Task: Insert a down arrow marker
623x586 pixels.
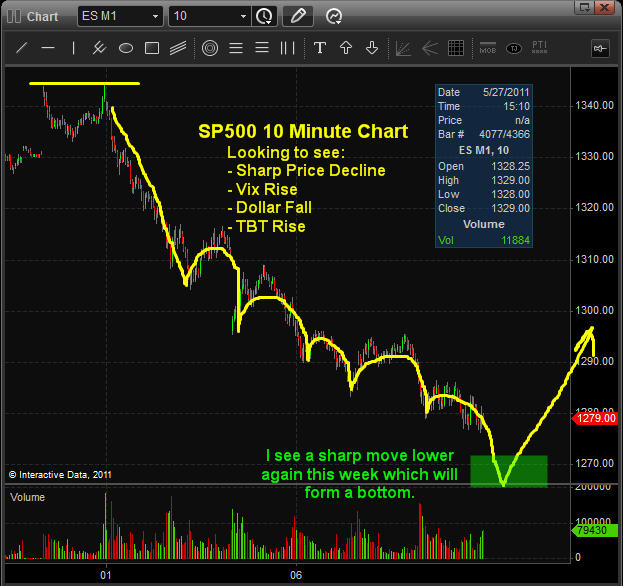Action: point(372,47)
